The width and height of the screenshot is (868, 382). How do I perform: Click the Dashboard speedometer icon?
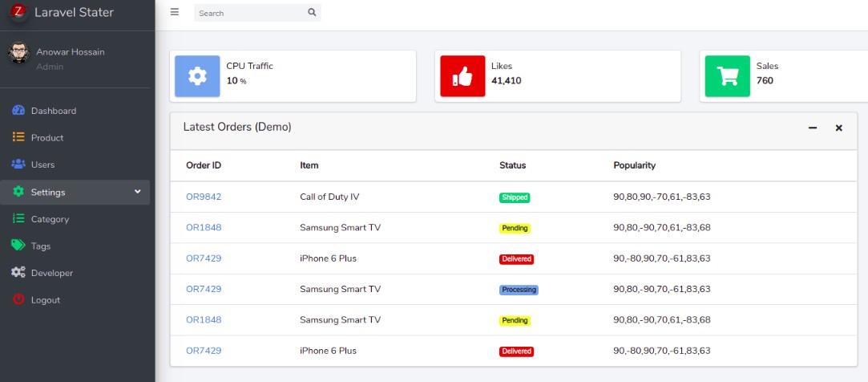(x=18, y=111)
